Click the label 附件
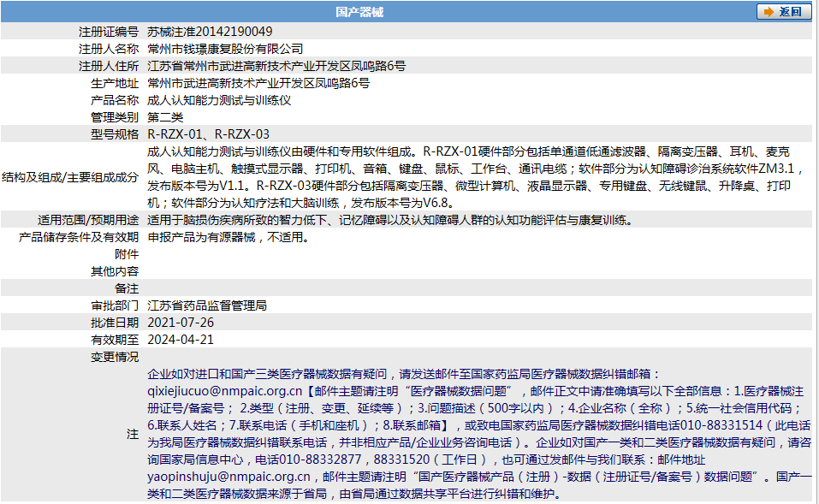This screenshot has height=504, width=819. 127,254
